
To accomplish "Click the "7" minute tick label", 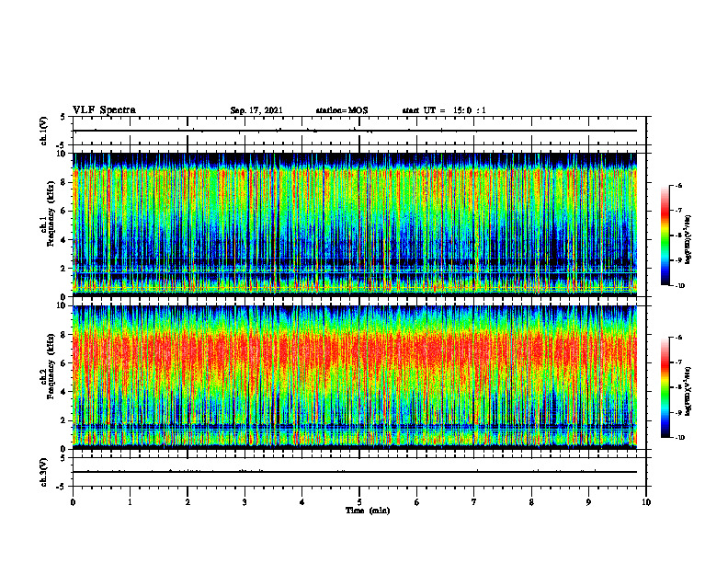I will click(474, 502).
